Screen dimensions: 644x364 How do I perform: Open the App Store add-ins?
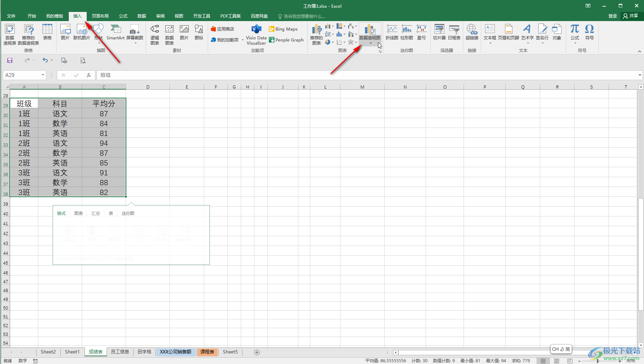(x=223, y=29)
